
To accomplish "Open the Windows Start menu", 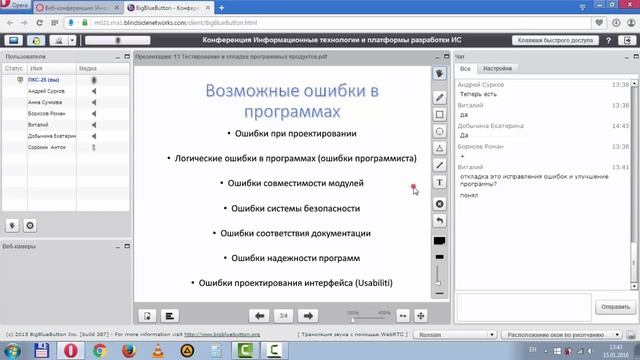I will [12, 351].
